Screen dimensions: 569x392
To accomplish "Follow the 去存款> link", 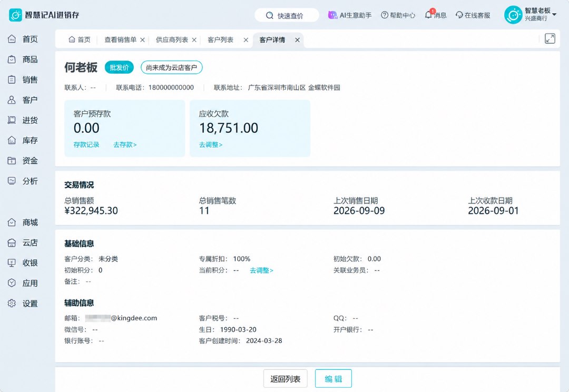I will 125,144.
